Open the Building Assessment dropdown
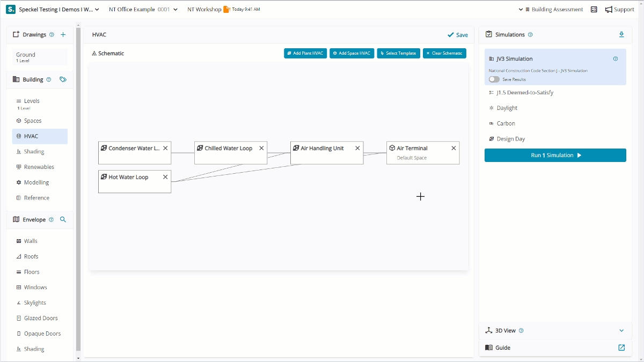 point(551,10)
